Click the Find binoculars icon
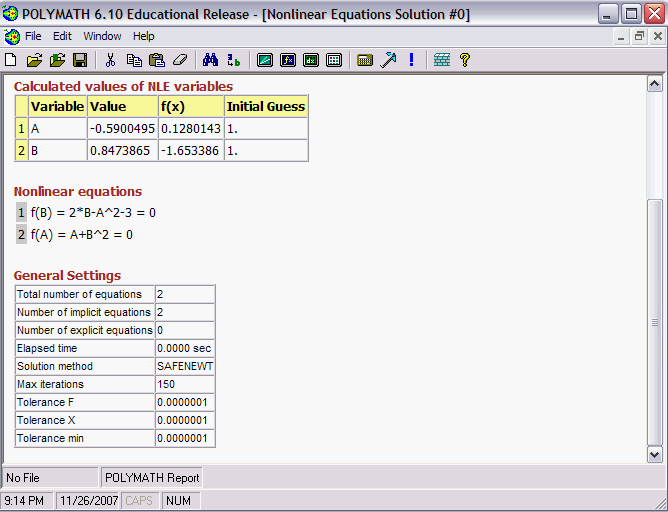 (x=210, y=60)
